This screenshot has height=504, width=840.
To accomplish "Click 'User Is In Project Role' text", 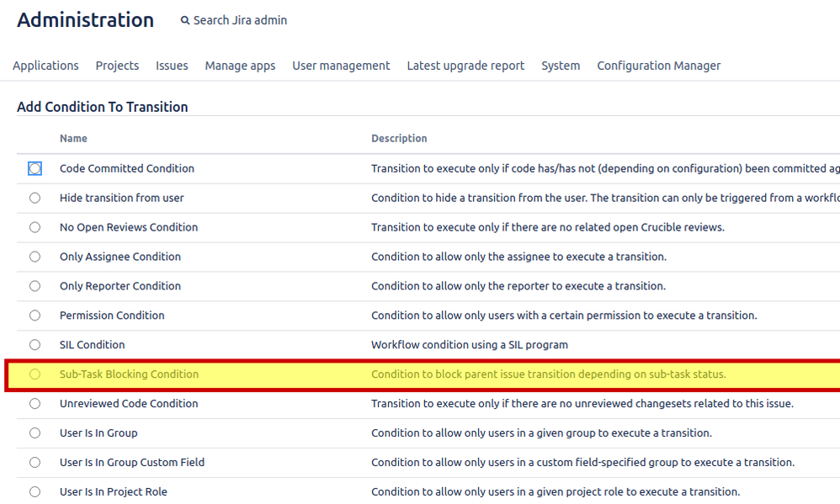I will tap(113, 491).
